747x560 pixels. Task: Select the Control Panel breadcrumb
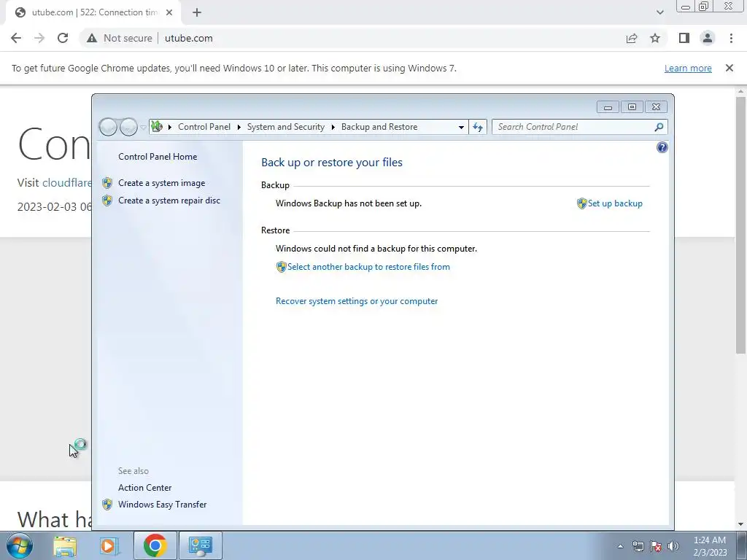click(x=204, y=127)
